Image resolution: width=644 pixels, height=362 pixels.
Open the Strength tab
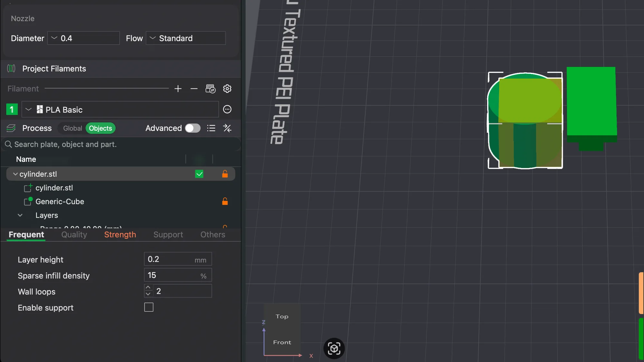pos(120,235)
